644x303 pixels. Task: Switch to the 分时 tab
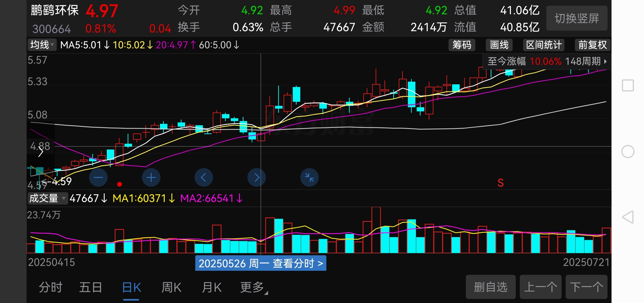[50, 287]
